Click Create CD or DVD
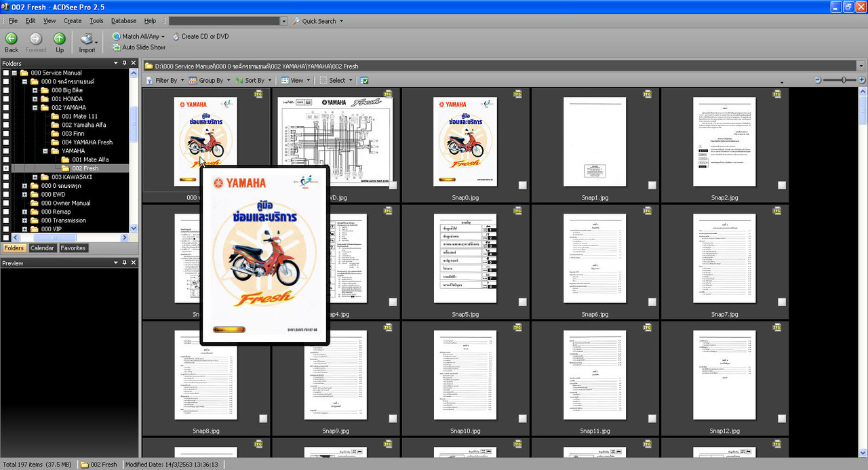Image resolution: width=868 pixels, height=470 pixels. coord(201,37)
